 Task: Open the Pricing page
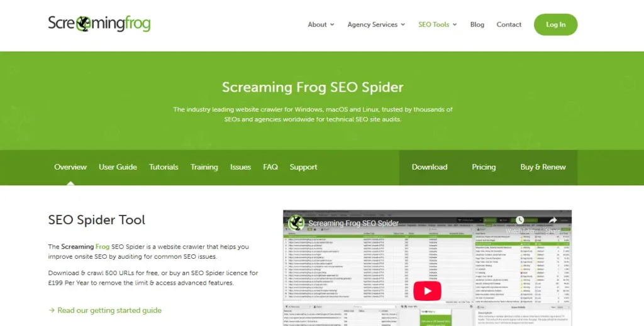click(484, 167)
